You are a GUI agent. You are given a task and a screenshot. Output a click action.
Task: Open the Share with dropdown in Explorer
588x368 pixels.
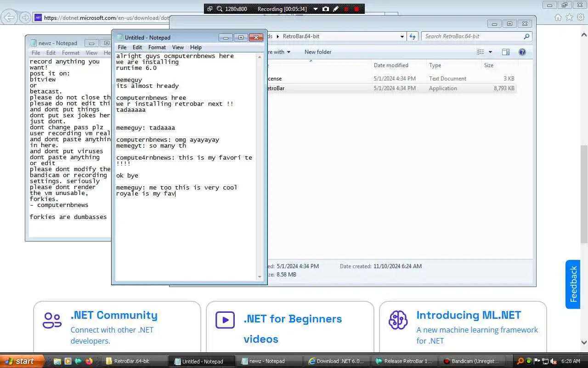pyautogui.click(x=279, y=52)
